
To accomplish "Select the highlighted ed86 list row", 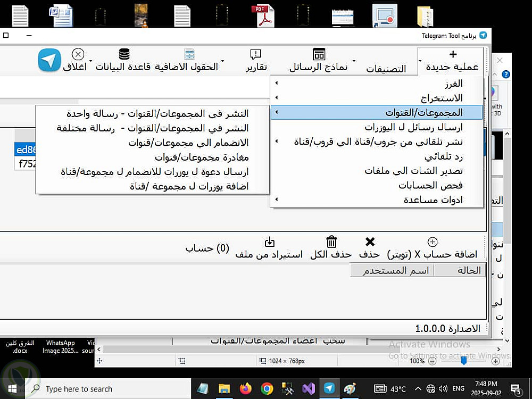I will coord(25,149).
